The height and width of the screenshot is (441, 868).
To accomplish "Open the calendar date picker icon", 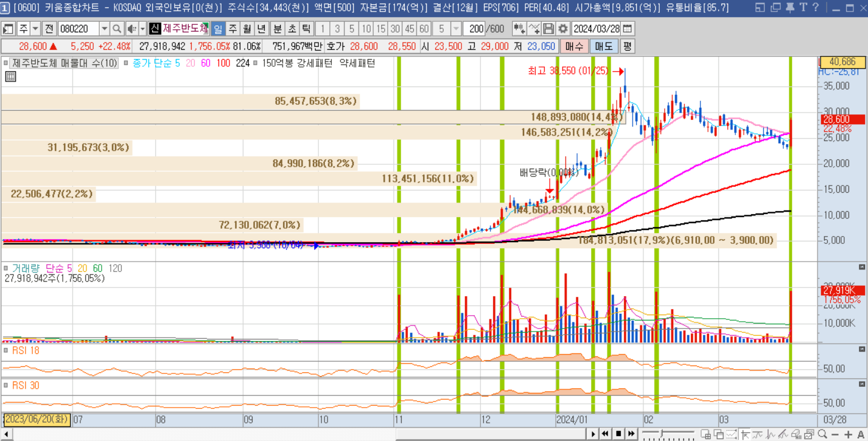I will pyautogui.click(x=628, y=29).
